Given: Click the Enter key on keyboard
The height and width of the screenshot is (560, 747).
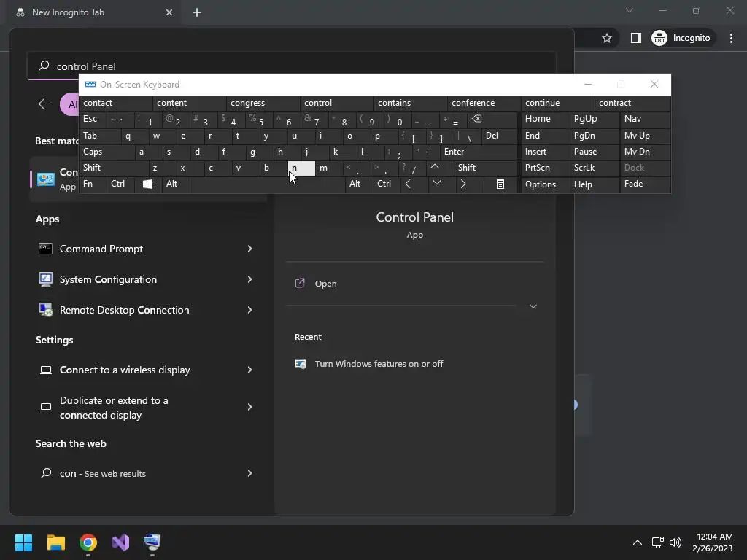Looking at the screenshot, I should tap(479, 152).
